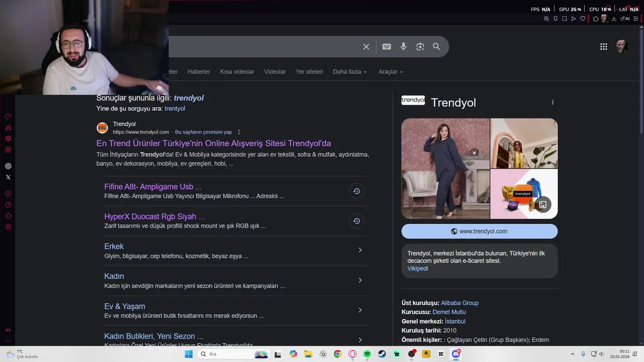The image size is (644, 362).
Task: Open the zoom tool in Opera GX toolbar
Action: pos(546,19)
